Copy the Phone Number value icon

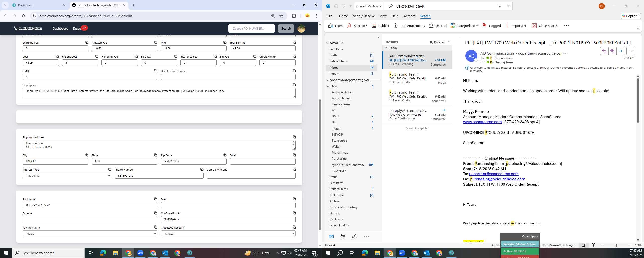coord(202,169)
